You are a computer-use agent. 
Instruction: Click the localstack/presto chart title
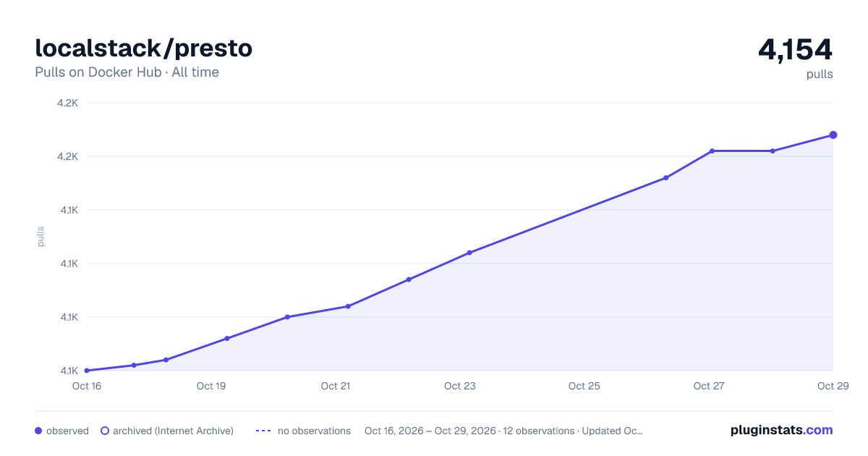coord(144,48)
